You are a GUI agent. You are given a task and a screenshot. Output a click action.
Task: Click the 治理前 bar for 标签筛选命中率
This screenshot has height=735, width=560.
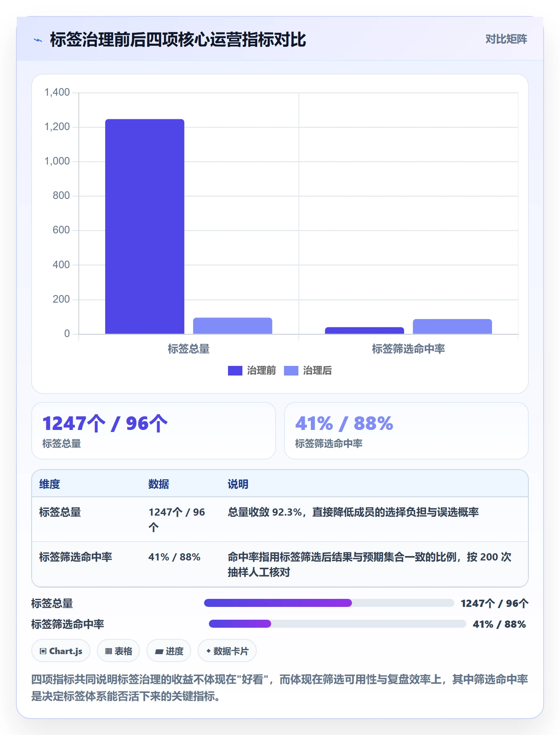[x=364, y=330]
